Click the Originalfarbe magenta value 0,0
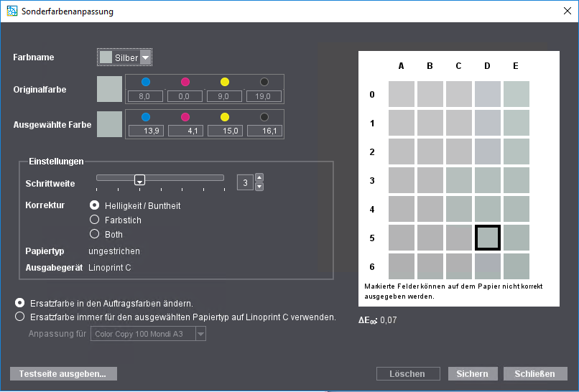The height and width of the screenshot is (392, 579). [x=185, y=96]
